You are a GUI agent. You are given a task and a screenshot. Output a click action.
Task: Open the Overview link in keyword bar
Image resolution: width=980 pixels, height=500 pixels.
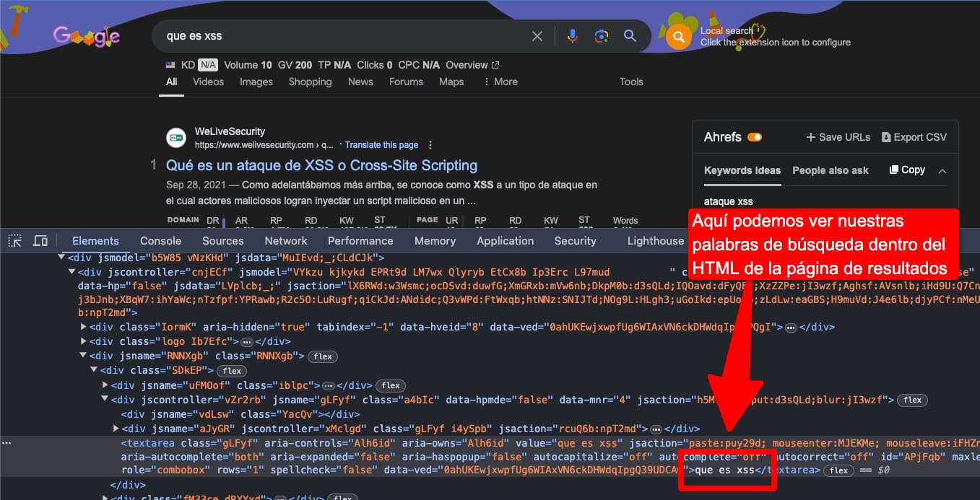pyautogui.click(x=472, y=65)
